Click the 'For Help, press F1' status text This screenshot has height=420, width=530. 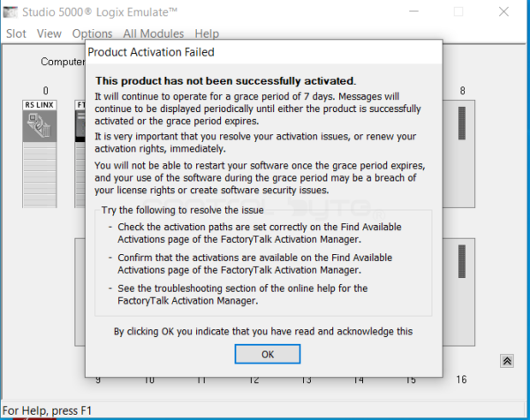tap(47, 410)
